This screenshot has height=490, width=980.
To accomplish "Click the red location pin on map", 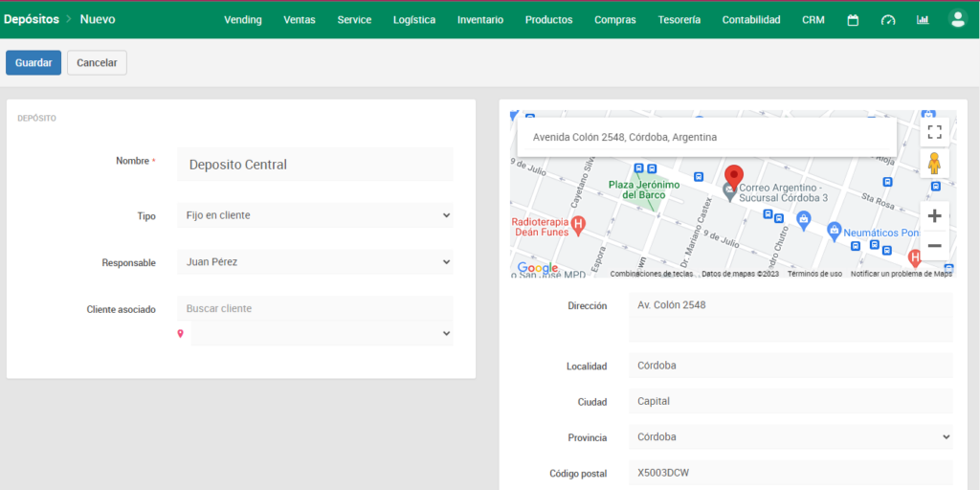I will 734,178.
